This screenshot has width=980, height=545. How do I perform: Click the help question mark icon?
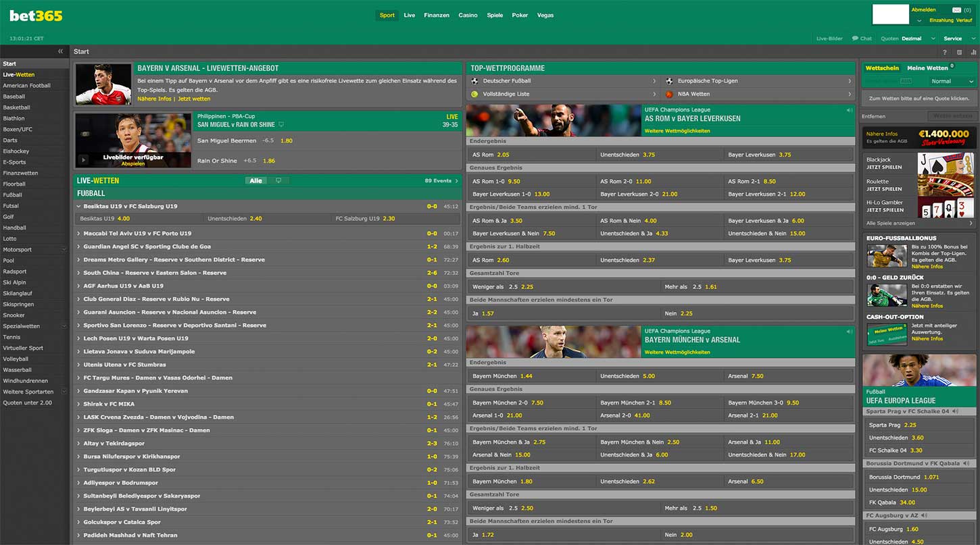click(945, 52)
